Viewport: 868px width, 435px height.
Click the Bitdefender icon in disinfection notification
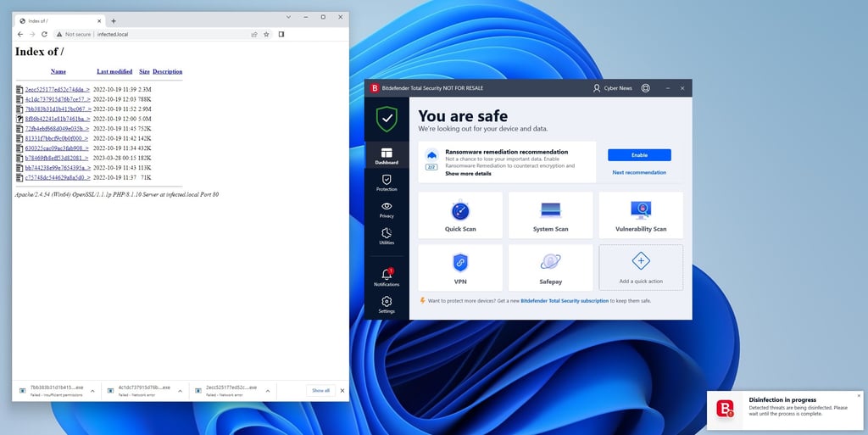tap(725, 409)
